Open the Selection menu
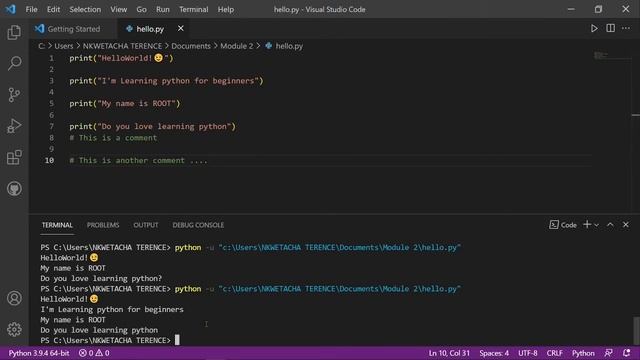Image resolution: width=640 pixels, height=360 pixels. coord(85,9)
